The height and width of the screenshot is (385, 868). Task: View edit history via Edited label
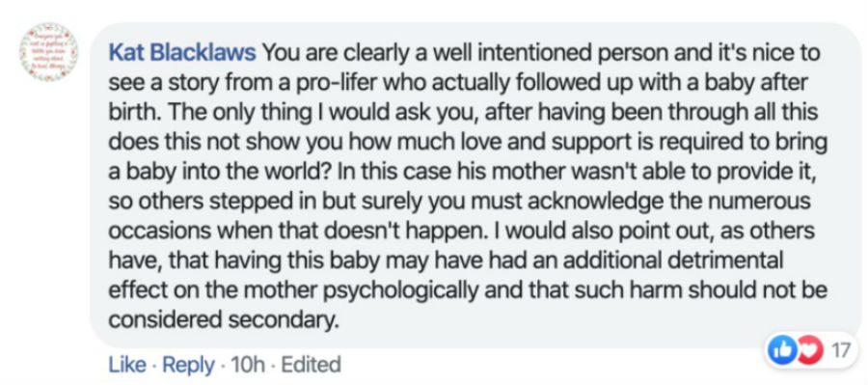click(311, 365)
